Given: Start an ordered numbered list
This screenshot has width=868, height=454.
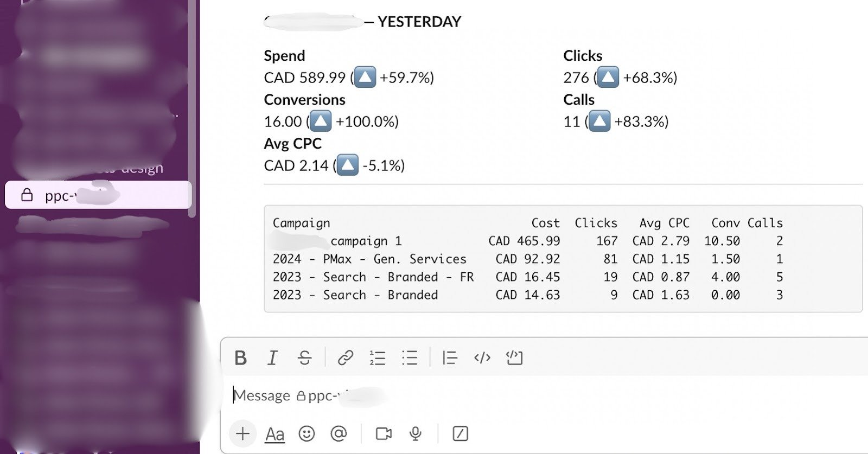Looking at the screenshot, I should tap(377, 358).
